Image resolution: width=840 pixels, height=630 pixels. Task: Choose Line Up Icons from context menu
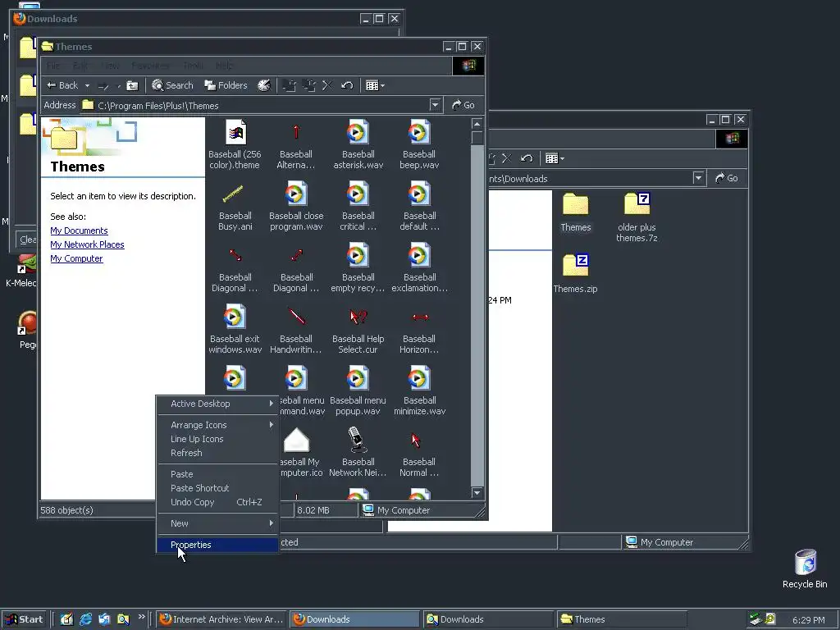pos(217,439)
